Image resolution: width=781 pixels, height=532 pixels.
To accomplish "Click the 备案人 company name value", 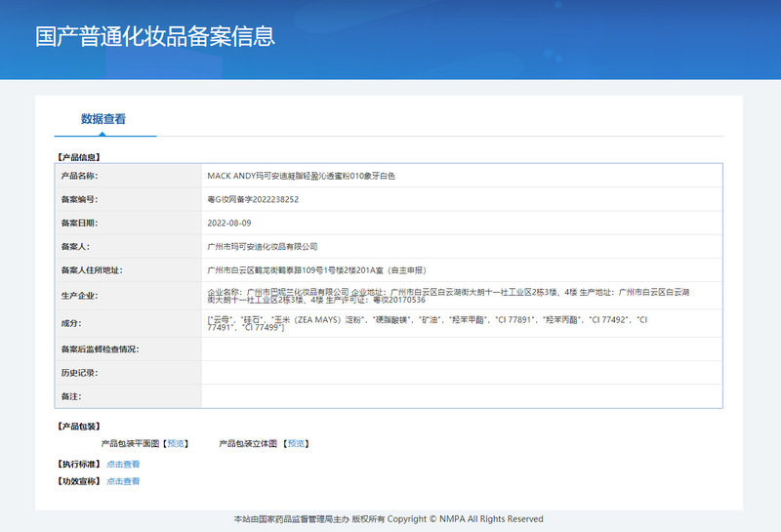I will (263, 247).
